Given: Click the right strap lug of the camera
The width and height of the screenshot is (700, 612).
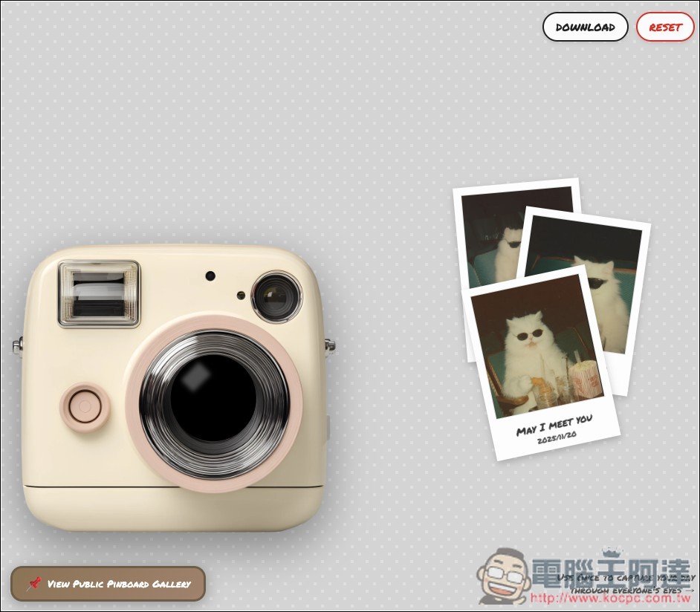Looking at the screenshot, I should click(x=329, y=346).
